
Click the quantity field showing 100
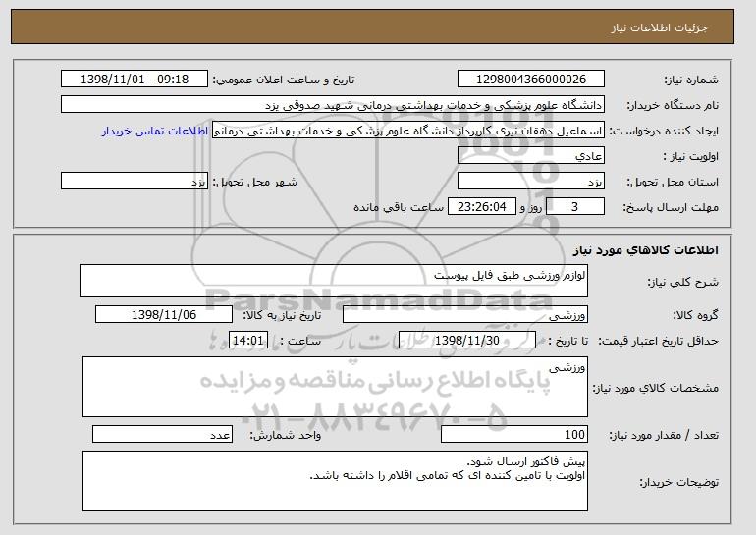point(514,434)
